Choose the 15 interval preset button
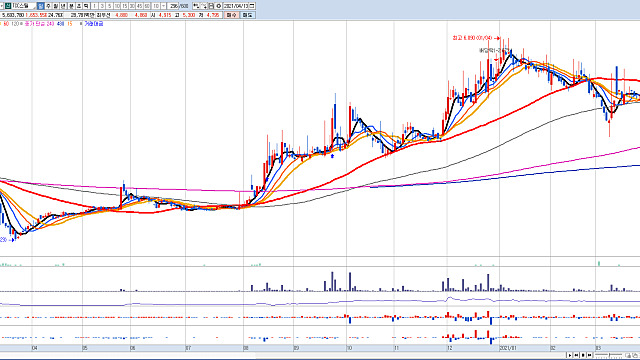Screen dimensions: 640x360 pyautogui.click(x=124, y=6)
